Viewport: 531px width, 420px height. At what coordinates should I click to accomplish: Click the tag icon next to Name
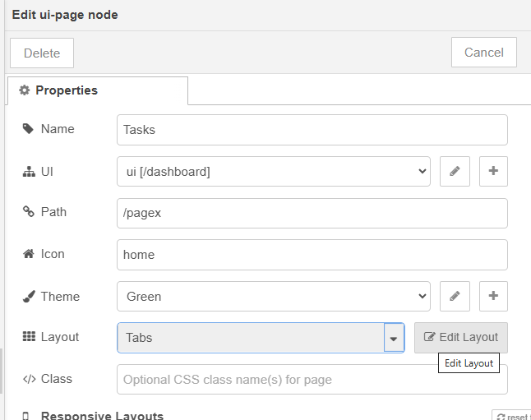click(28, 129)
